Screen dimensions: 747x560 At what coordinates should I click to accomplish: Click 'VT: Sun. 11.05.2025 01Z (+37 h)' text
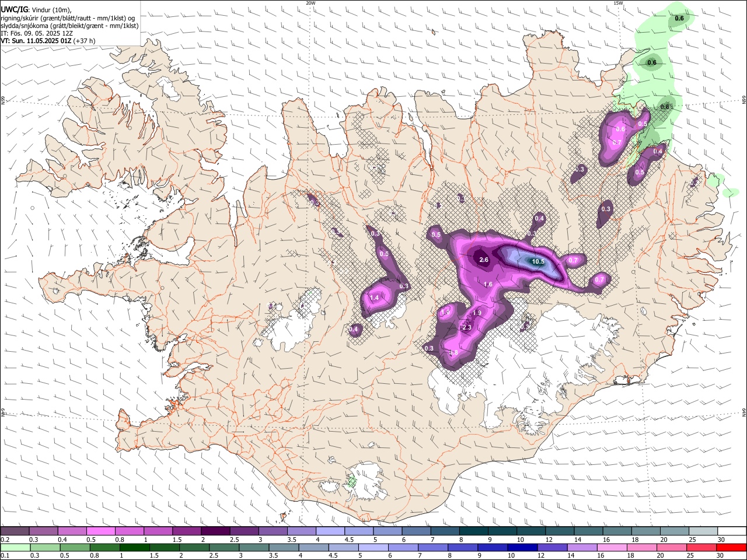(x=48, y=41)
